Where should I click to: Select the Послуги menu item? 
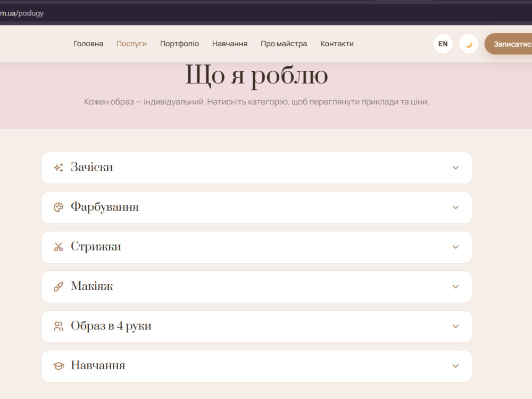131,44
